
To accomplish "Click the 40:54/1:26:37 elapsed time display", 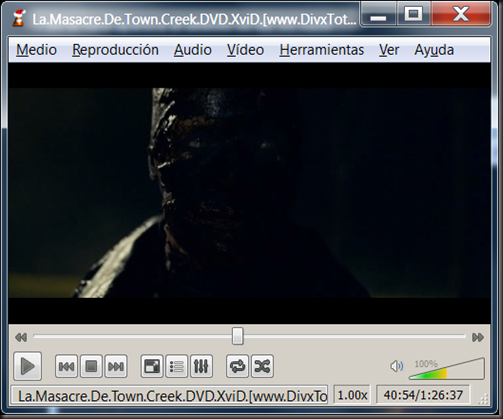I will [x=423, y=395].
